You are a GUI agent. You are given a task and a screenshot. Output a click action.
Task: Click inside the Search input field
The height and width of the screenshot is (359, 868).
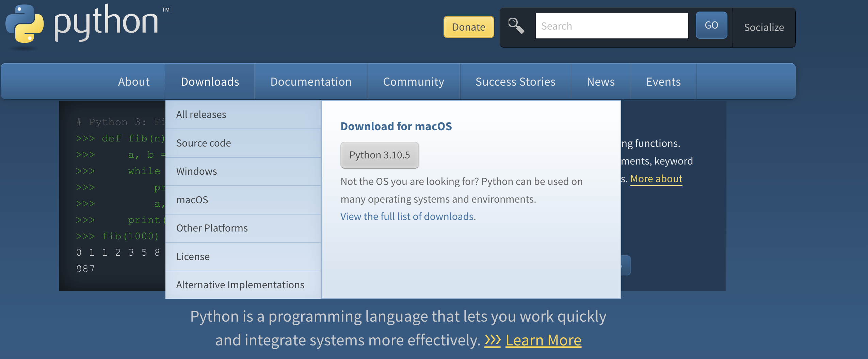(x=612, y=25)
